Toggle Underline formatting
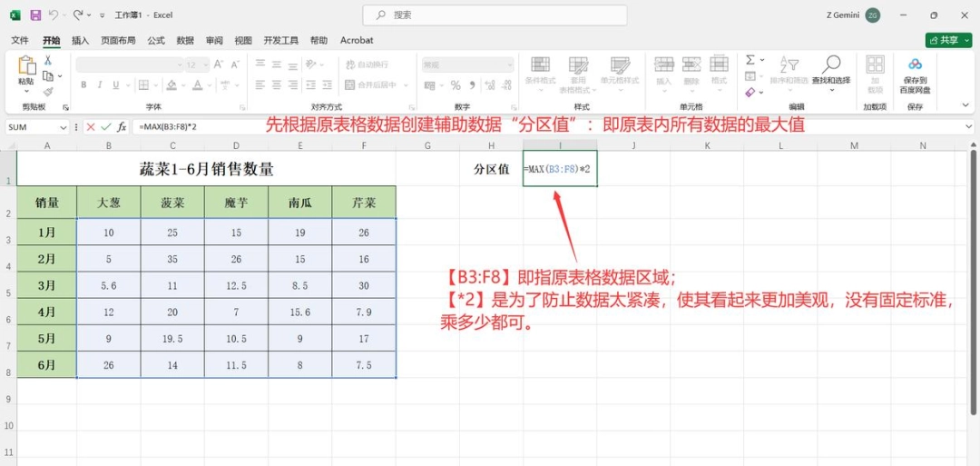 (116, 85)
